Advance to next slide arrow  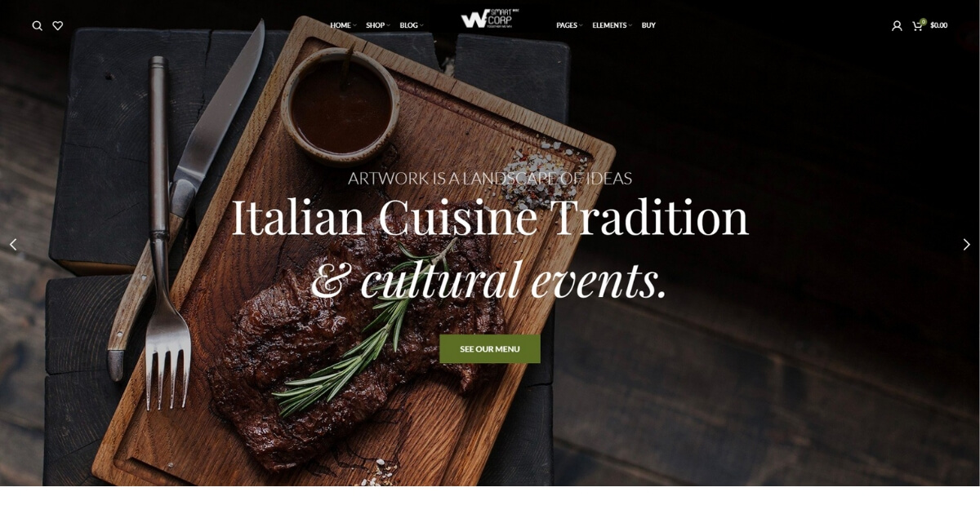(967, 244)
